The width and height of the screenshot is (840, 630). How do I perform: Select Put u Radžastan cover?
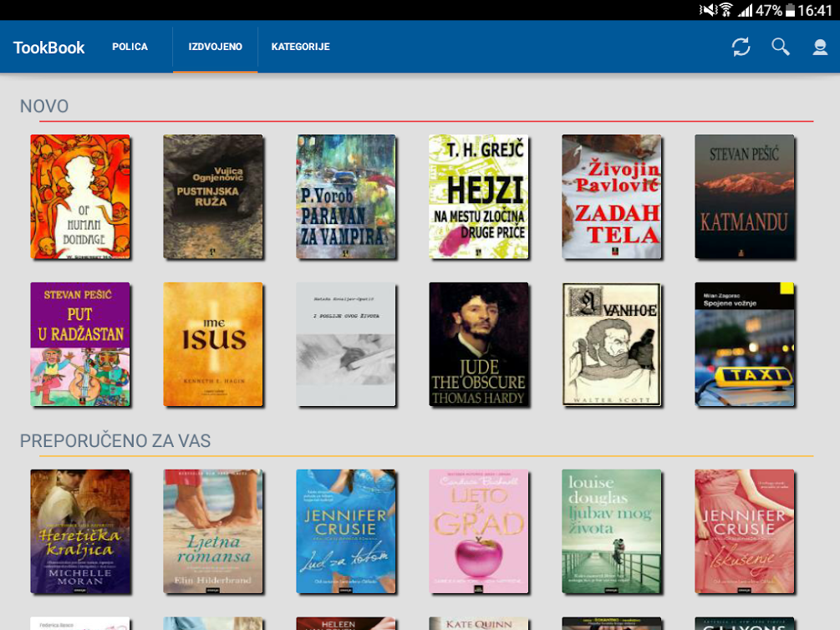pos(80,344)
